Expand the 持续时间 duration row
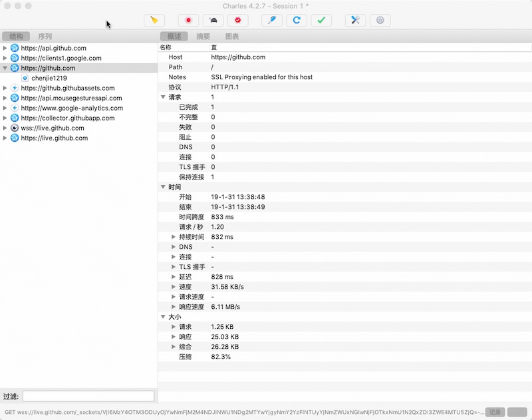The width and height of the screenshot is (532, 420). point(174,237)
